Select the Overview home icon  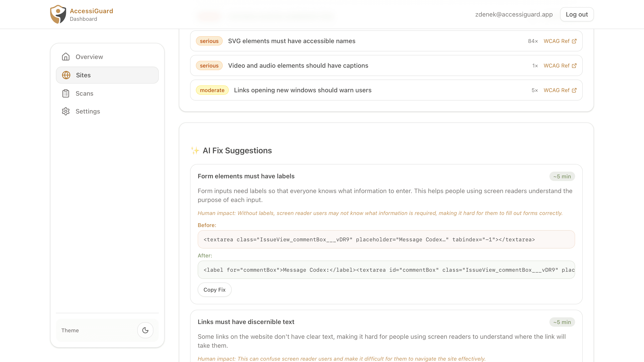66,57
